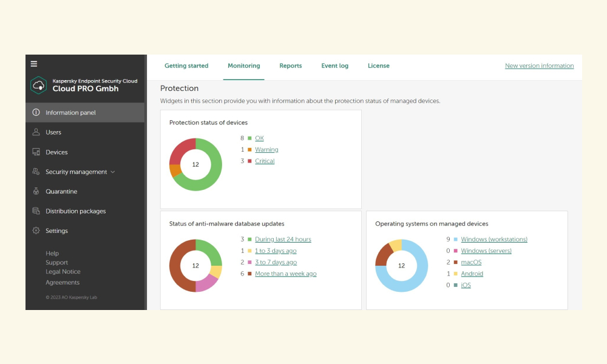The height and width of the screenshot is (364, 607).
Task: Click the Protection status donut chart center
Action: tap(195, 164)
